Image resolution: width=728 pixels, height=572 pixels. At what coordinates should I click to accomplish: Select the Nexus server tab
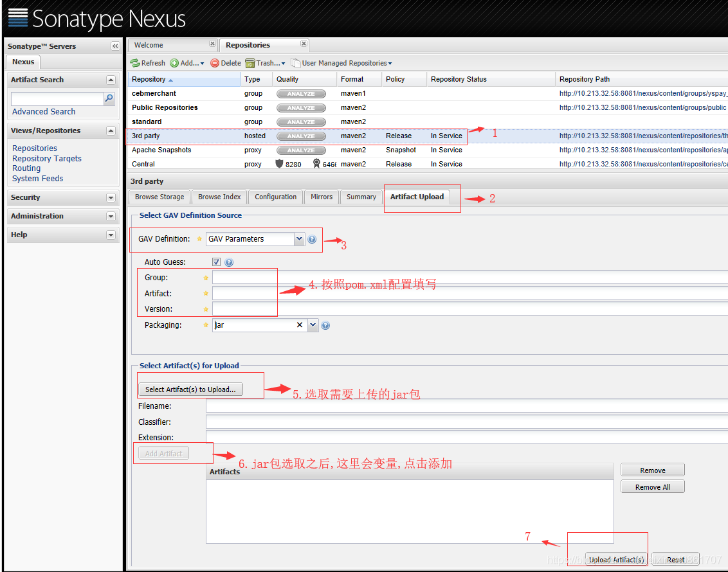(x=23, y=62)
